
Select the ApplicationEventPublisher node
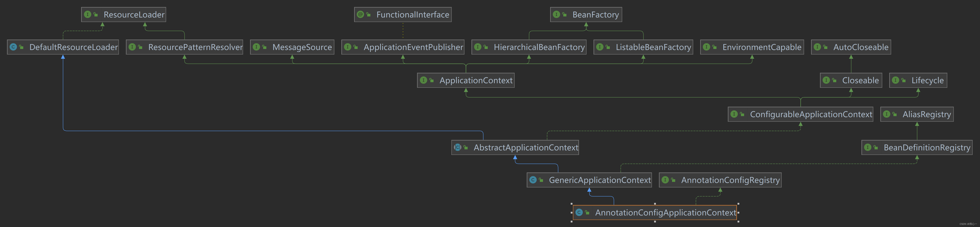point(403,47)
